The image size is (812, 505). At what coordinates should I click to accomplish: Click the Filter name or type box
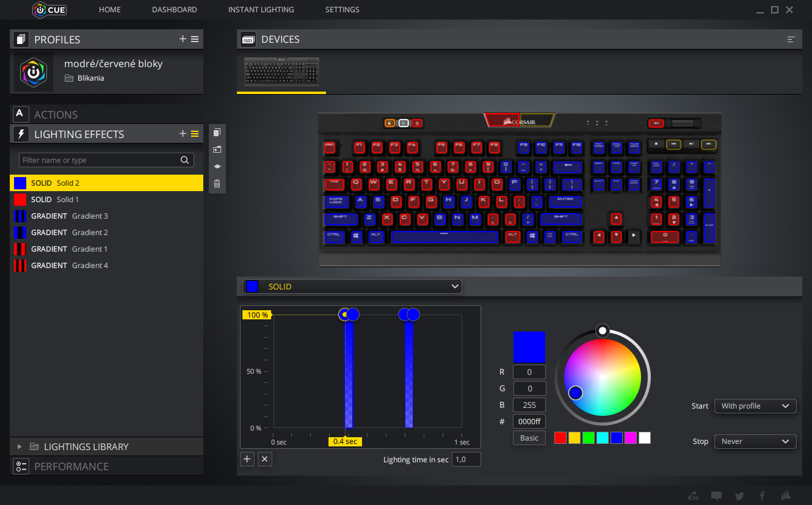point(107,160)
